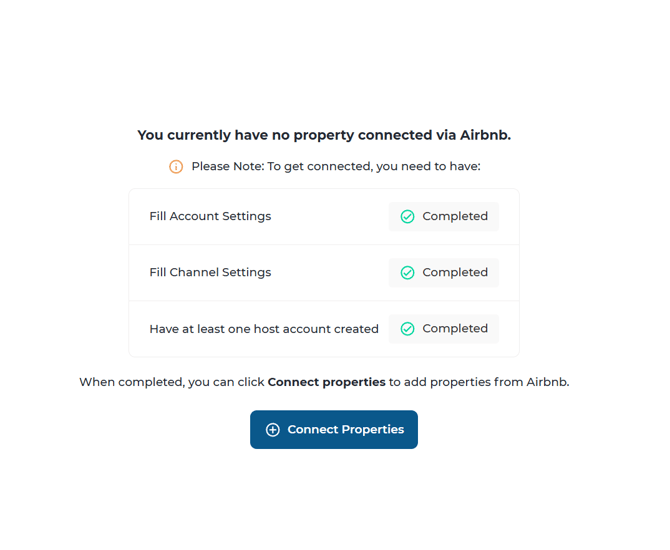
Task: Click "to add properties from Airbnb" text
Action: 478,382
